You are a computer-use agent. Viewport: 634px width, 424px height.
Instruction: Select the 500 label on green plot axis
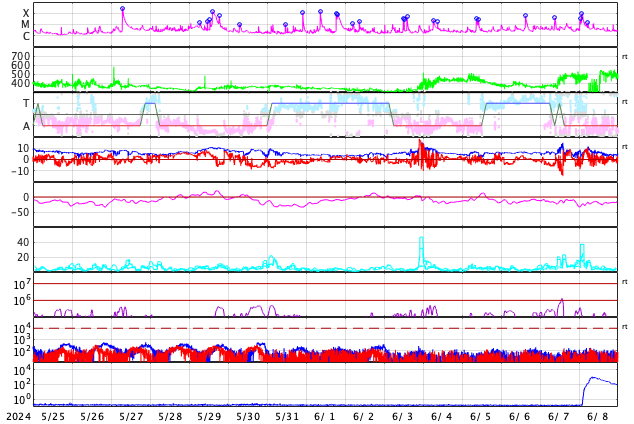coord(21,74)
